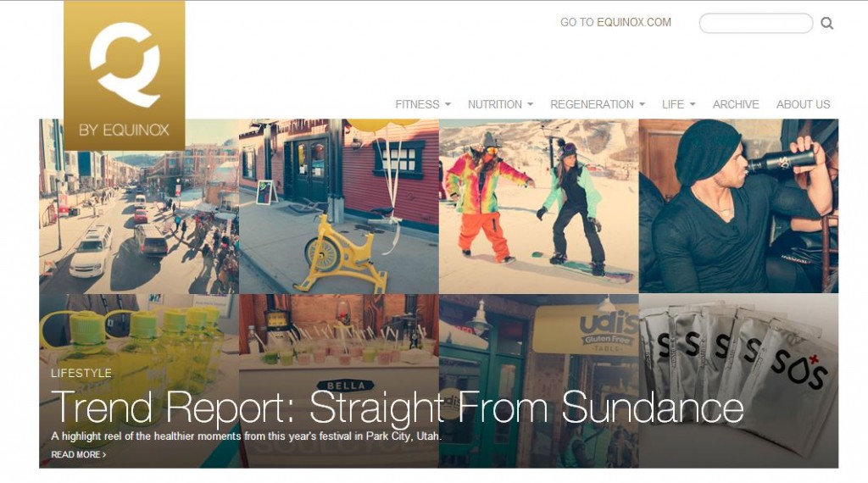Expand the Fitness dropdown menu
The height and width of the screenshot is (483, 868).
tap(423, 104)
